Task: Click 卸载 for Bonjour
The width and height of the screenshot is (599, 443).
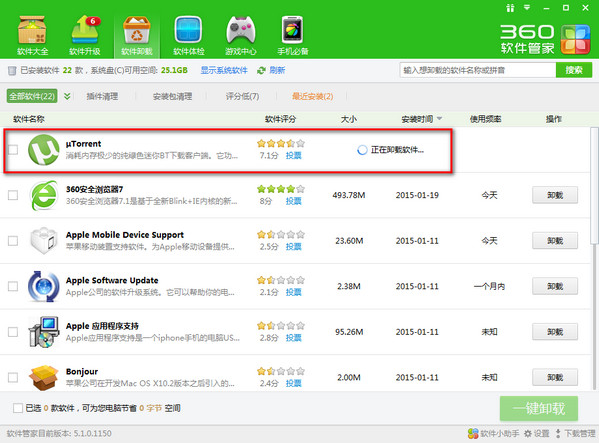Action: [x=555, y=377]
